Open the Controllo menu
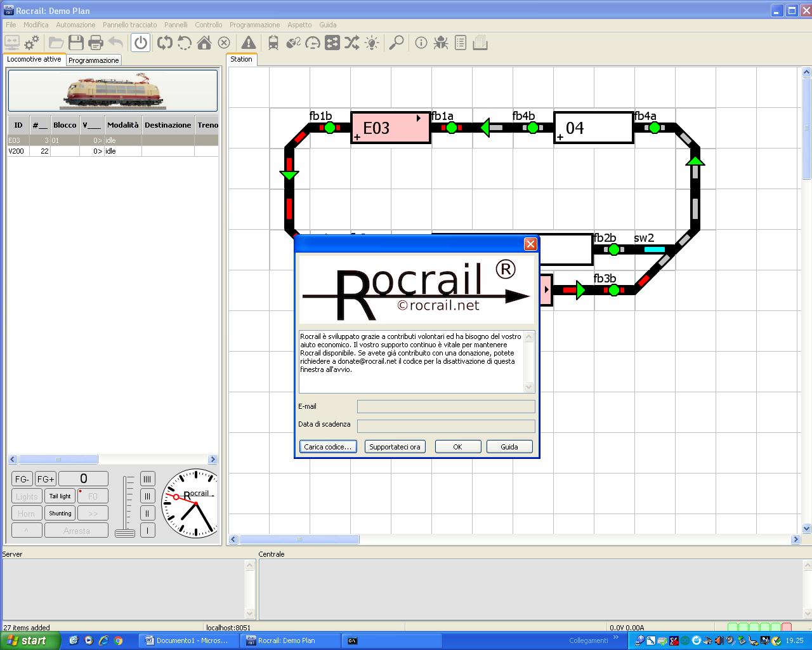812x650 pixels. [208, 25]
